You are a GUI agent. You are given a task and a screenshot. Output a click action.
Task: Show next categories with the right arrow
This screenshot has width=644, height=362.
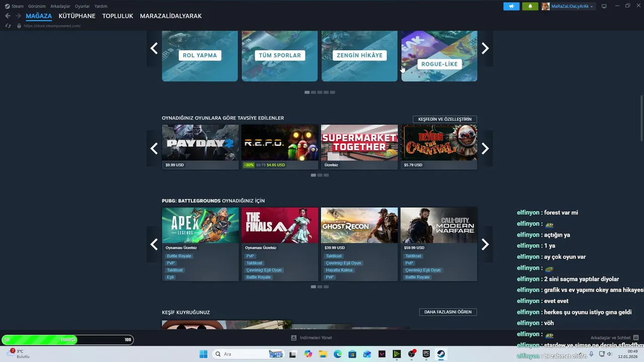(485, 48)
